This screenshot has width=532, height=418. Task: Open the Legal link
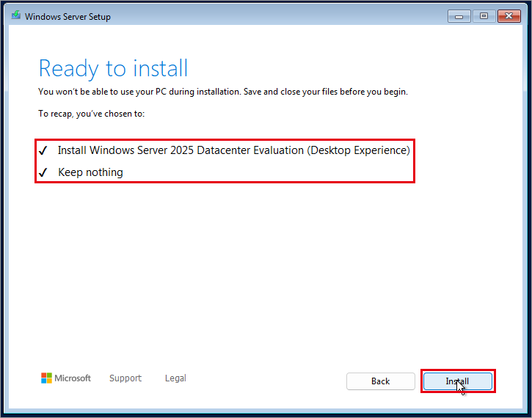[x=175, y=378]
